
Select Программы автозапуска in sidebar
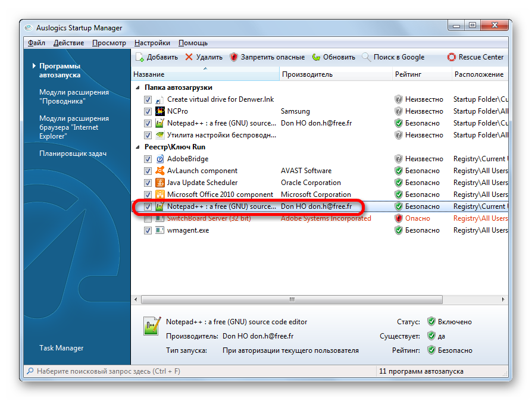click(60, 70)
